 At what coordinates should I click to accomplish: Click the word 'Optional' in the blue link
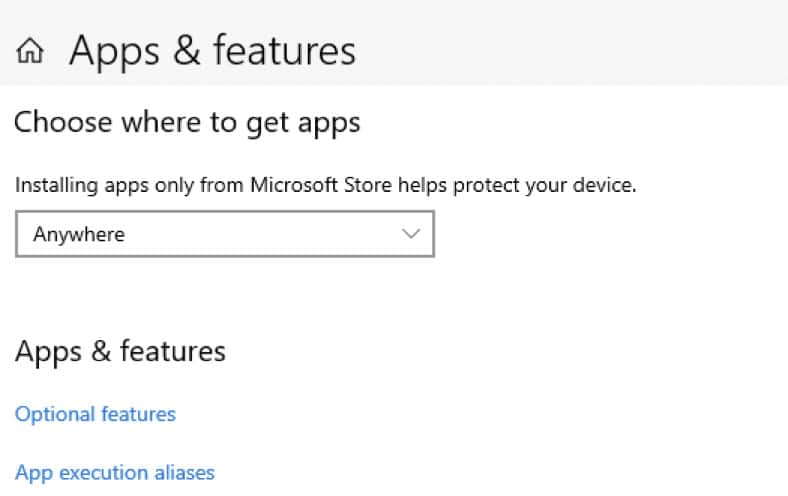[55, 415]
